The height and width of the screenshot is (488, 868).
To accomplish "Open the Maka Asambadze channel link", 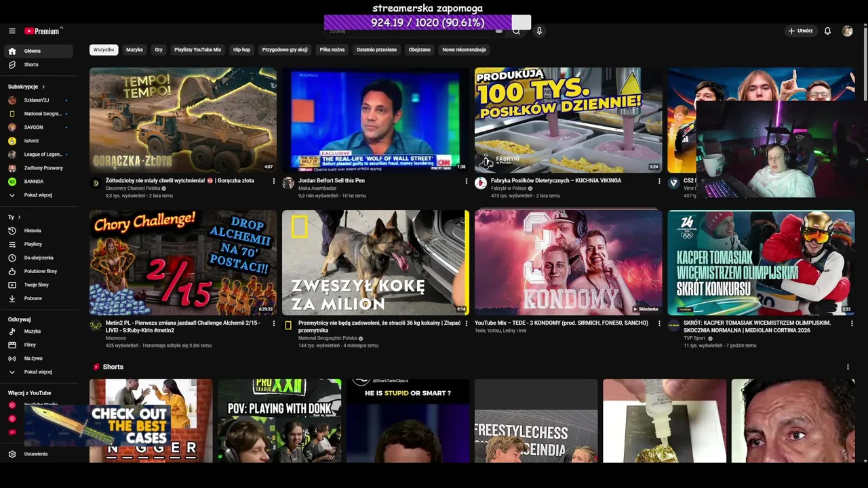I will [317, 188].
